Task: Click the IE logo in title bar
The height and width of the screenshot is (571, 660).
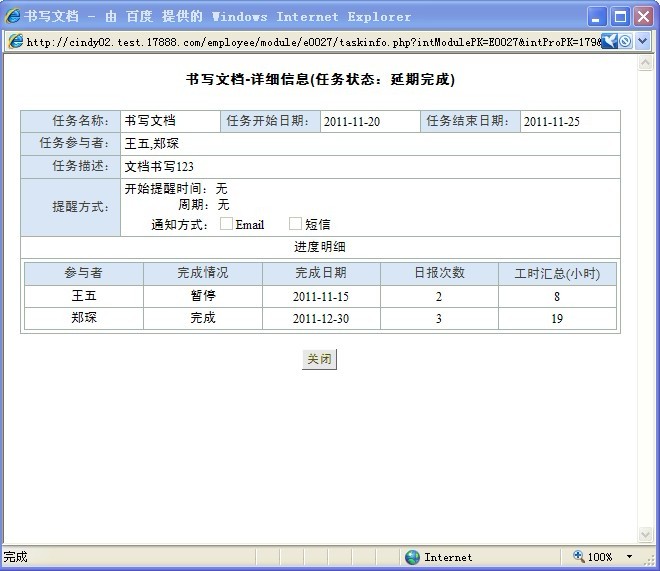Action: (13, 16)
